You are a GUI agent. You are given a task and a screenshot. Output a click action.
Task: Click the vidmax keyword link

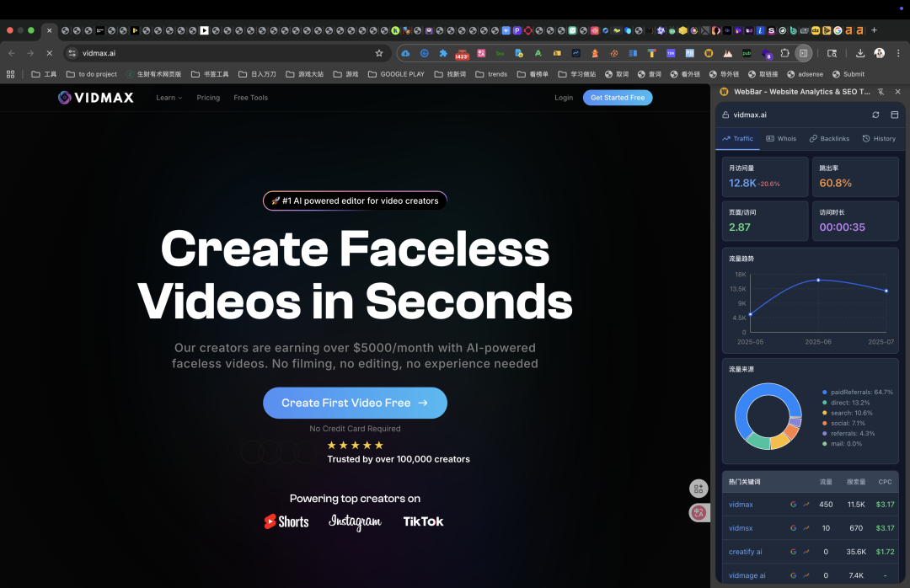(x=741, y=505)
